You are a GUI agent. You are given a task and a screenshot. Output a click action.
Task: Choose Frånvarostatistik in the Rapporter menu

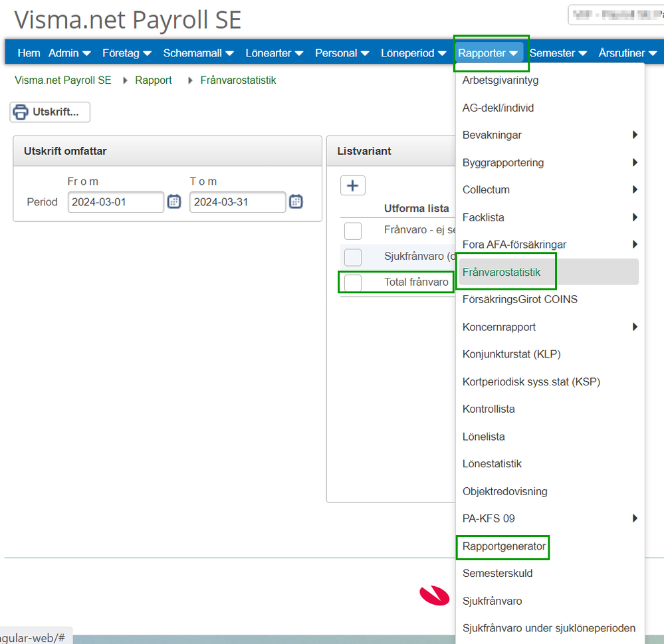(548, 272)
